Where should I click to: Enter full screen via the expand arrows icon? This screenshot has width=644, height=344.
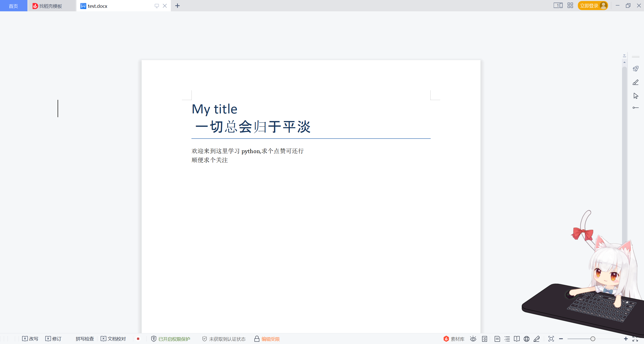(x=635, y=339)
